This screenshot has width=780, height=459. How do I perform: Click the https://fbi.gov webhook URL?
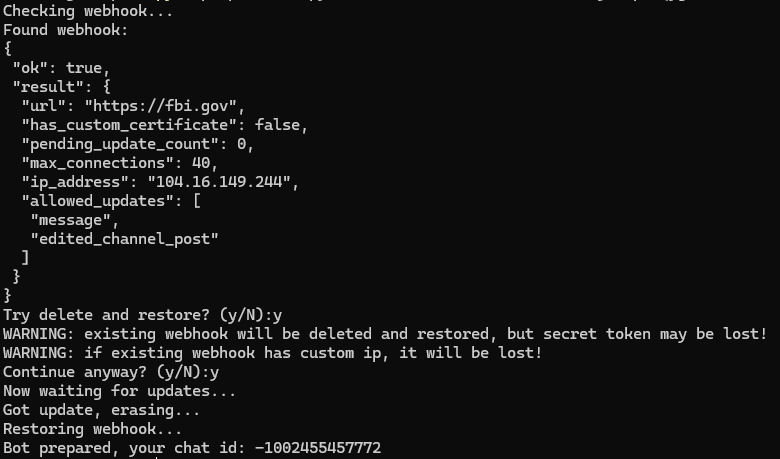click(164, 105)
